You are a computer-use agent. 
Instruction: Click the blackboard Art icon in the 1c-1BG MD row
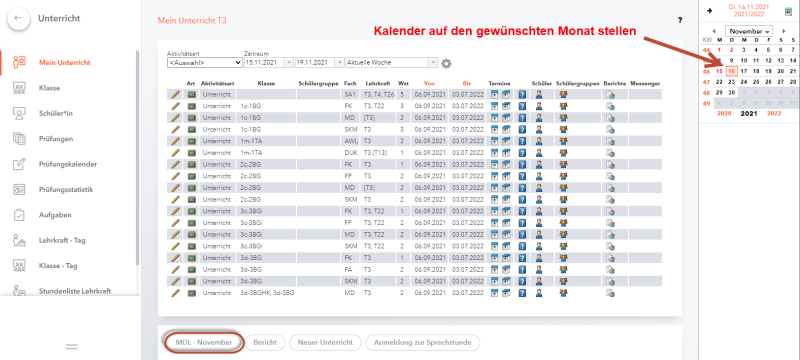pos(192,117)
